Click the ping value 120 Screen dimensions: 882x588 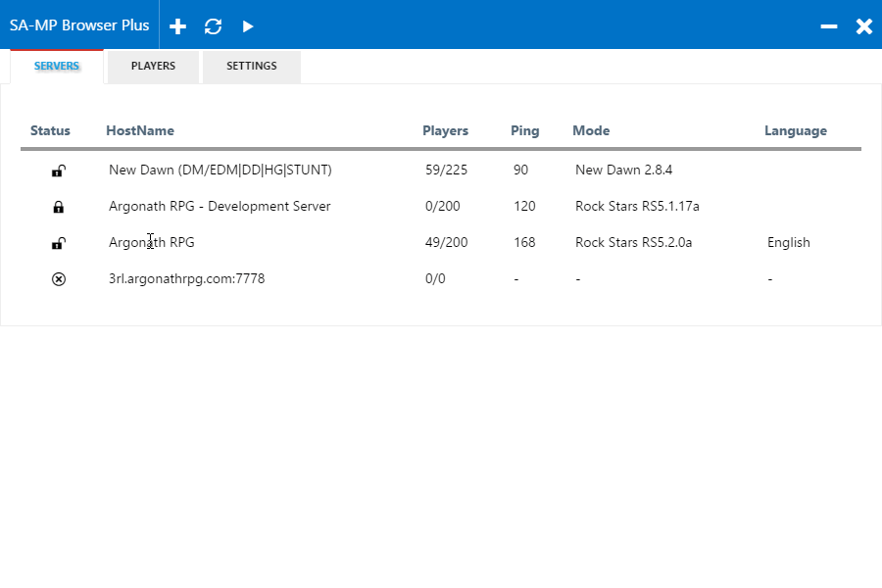pyautogui.click(x=524, y=207)
